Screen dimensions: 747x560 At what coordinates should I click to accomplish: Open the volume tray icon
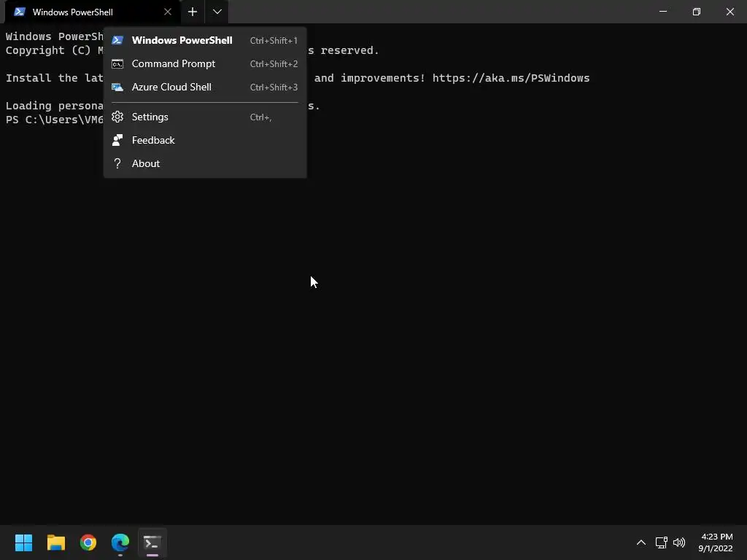[x=679, y=542]
